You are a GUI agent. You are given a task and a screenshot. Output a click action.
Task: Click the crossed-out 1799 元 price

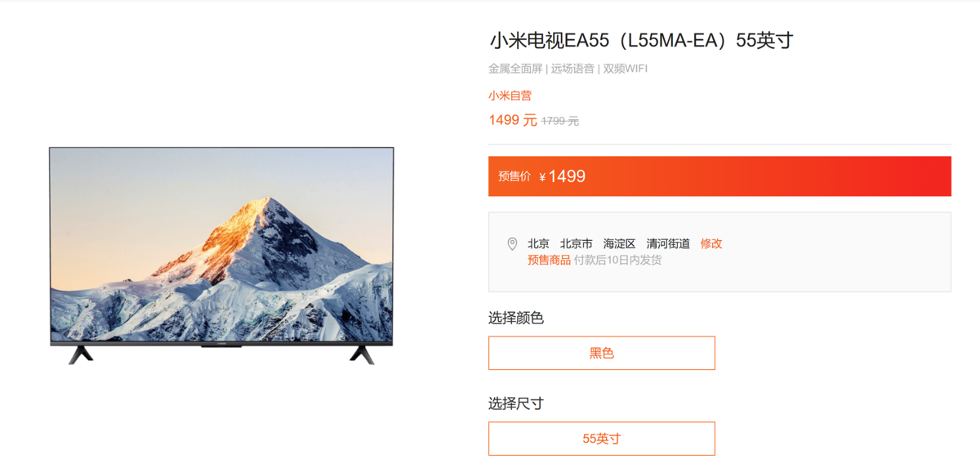(560, 121)
